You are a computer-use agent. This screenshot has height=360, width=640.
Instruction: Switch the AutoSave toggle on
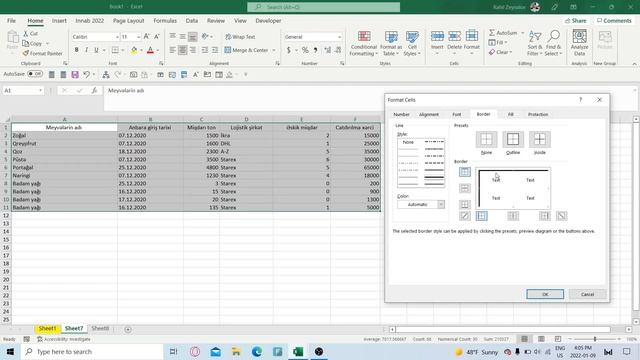coord(35,74)
